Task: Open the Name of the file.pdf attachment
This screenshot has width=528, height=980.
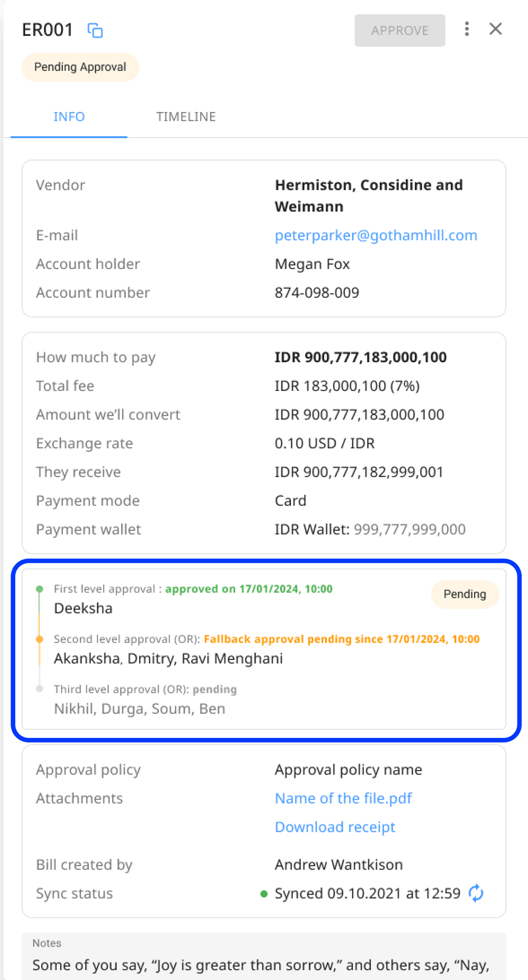Action: pos(343,798)
